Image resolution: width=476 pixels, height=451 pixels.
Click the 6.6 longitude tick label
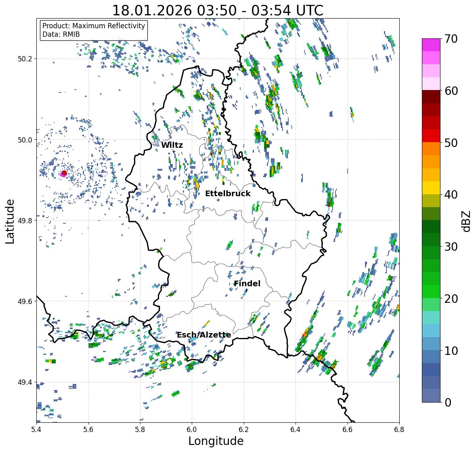(x=348, y=430)
